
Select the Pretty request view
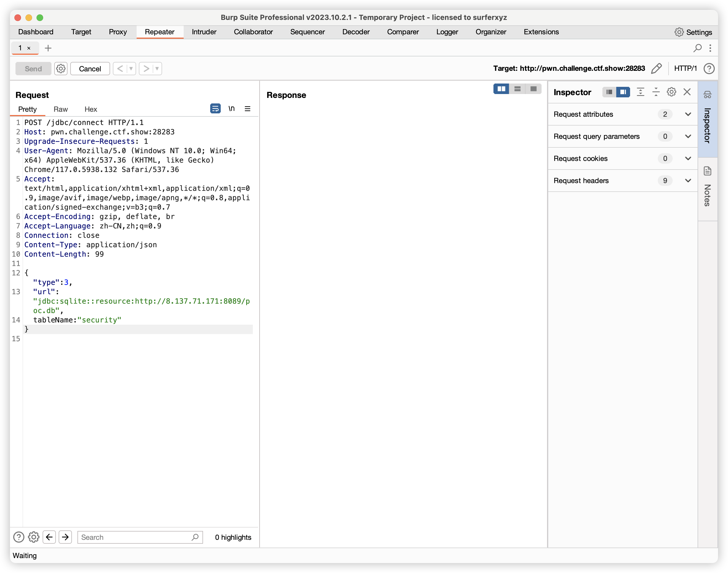coord(27,109)
